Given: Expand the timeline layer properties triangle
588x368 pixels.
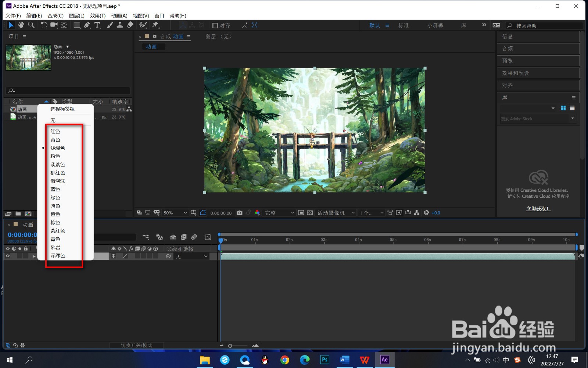Looking at the screenshot, I should click(x=34, y=256).
